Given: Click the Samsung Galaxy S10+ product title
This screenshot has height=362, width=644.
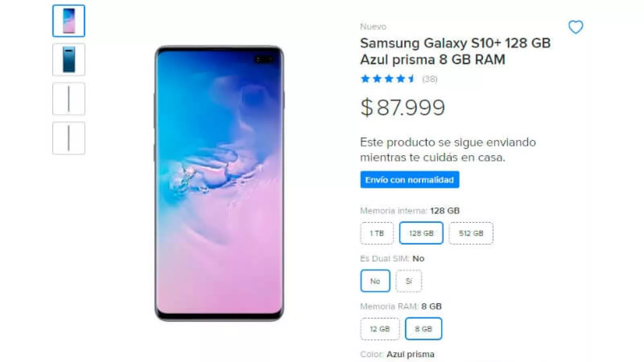Looking at the screenshot, I should [455, 51].
